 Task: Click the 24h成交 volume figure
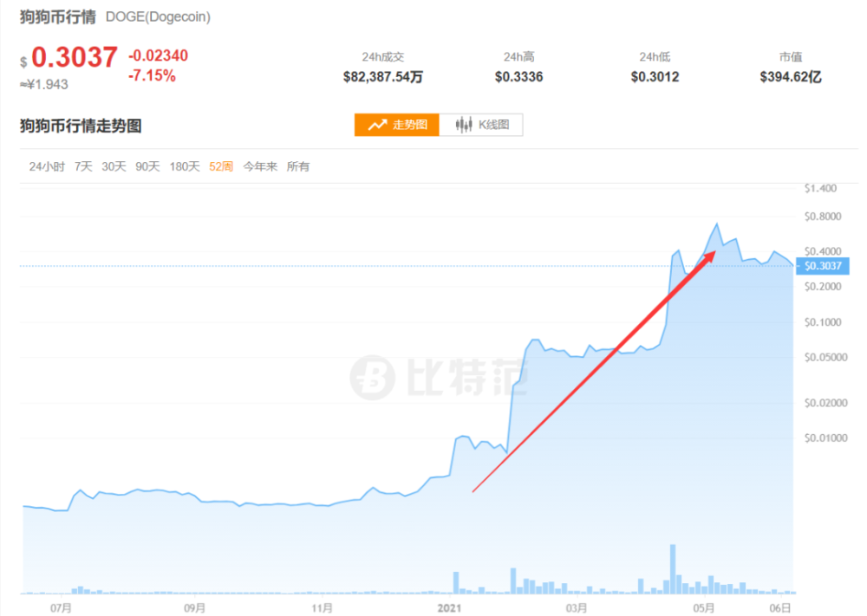pos(382,77)
